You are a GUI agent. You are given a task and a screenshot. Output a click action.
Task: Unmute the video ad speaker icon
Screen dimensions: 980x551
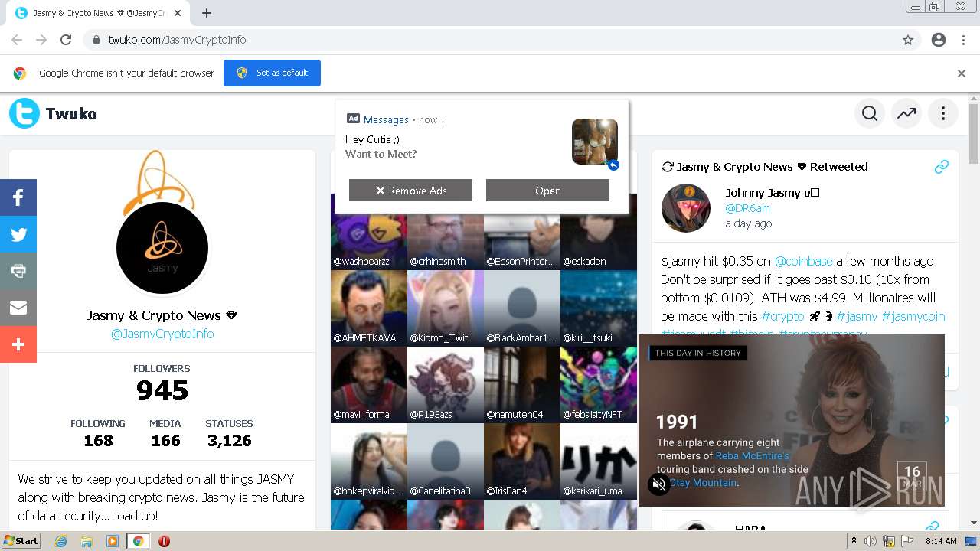point(659,484)
